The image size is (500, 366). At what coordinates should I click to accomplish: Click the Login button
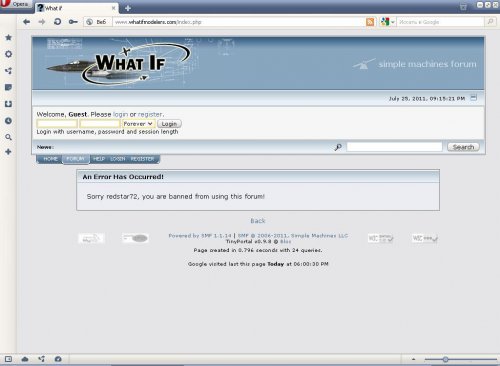(169, 124)
